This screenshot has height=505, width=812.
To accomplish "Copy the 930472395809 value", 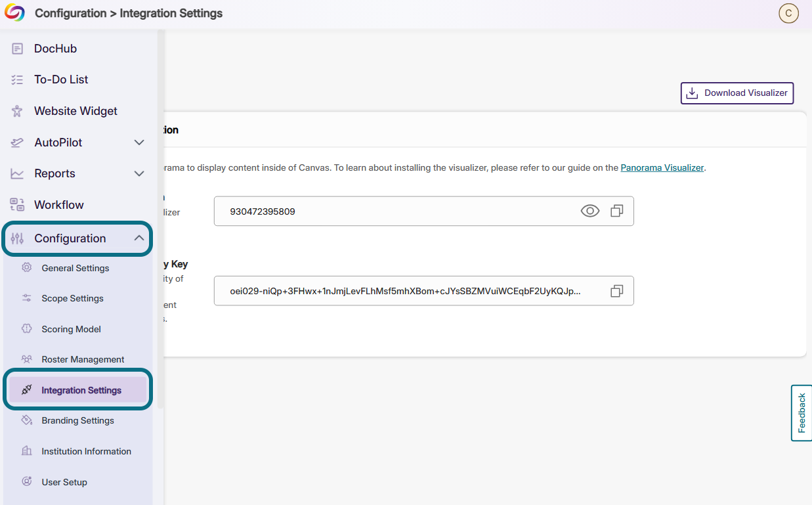I will tap(617, 211).
